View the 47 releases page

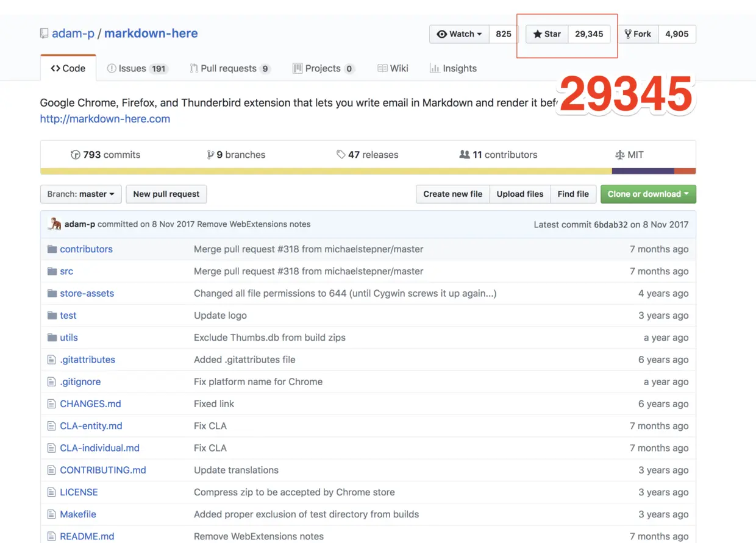[367, 155]
